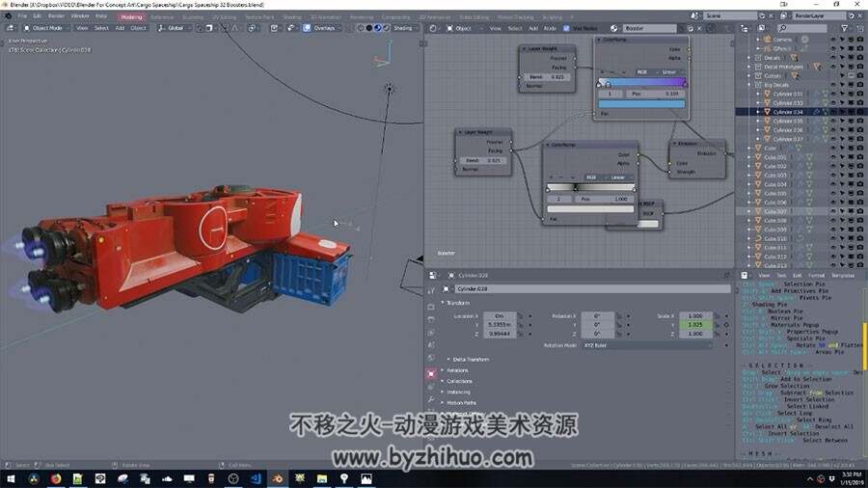
Task: Open the Shading options dropdown
Action: 405,28
